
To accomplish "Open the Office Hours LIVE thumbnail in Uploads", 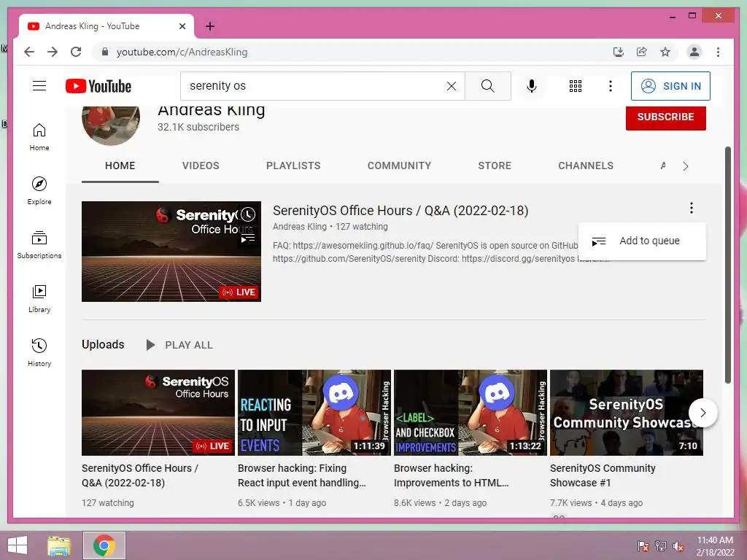I will click(158, 413).
